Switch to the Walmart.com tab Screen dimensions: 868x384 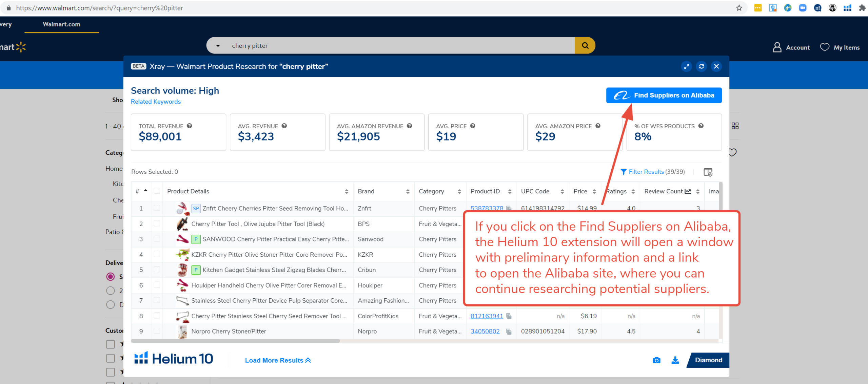(61, 24)
